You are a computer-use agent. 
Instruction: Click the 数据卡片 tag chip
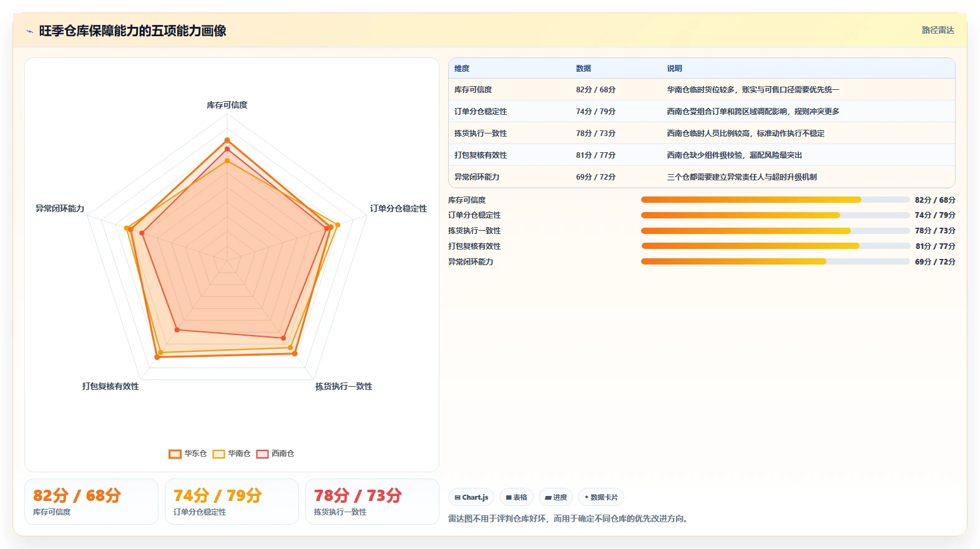click(x=601, y=497)
